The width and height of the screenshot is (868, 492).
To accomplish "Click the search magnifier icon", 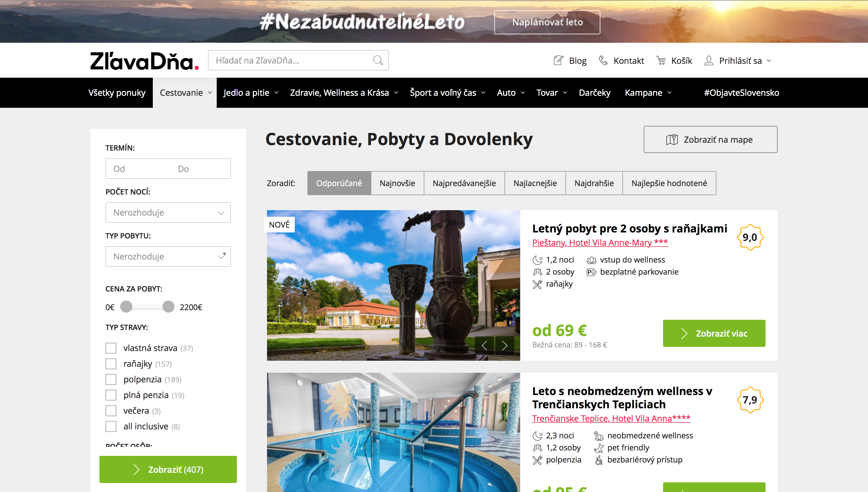I will (378, 61).
